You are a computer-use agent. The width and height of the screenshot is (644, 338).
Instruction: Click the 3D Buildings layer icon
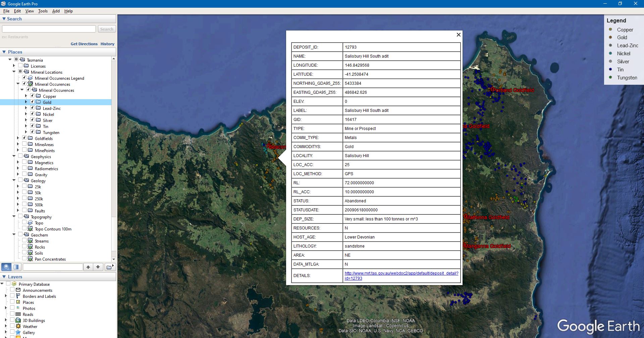[18, 320]
